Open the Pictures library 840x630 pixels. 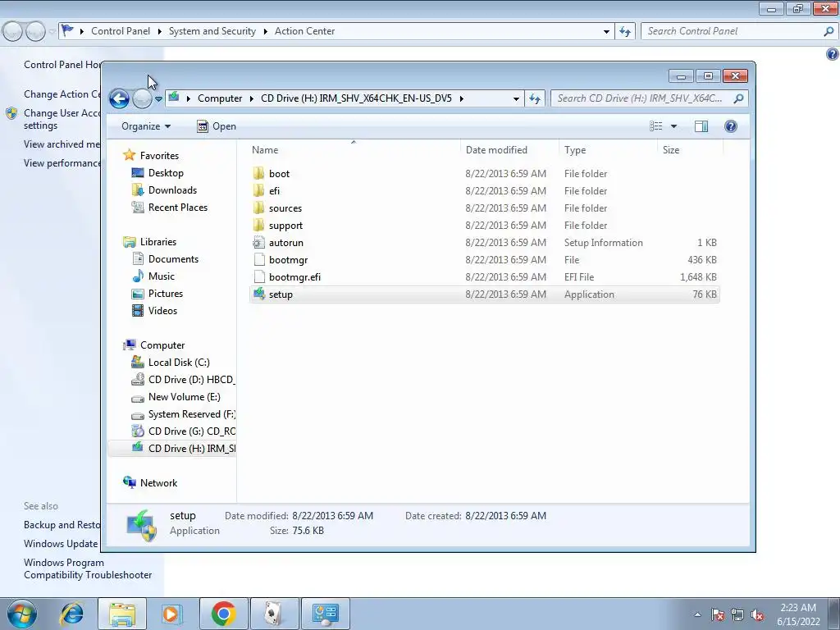pos(166,294)
